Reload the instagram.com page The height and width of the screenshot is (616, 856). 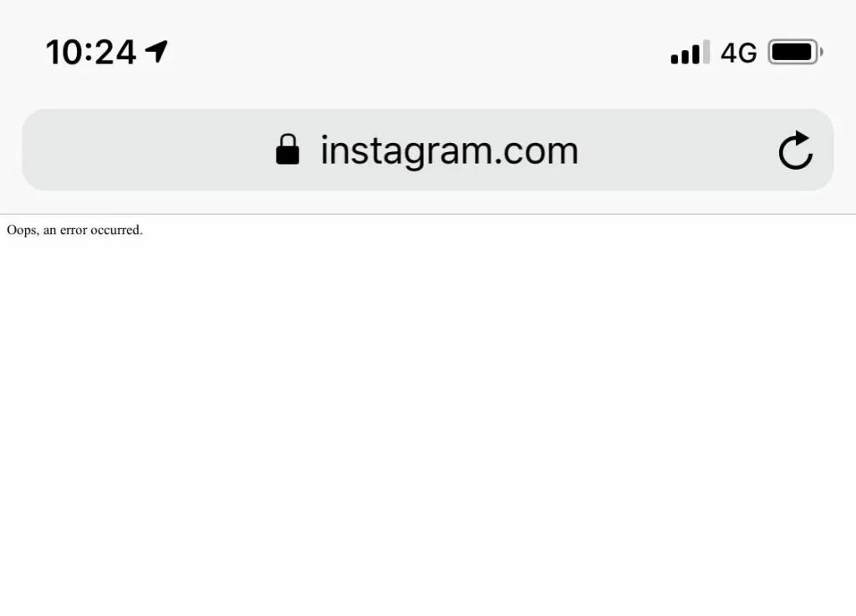[796, 150]
